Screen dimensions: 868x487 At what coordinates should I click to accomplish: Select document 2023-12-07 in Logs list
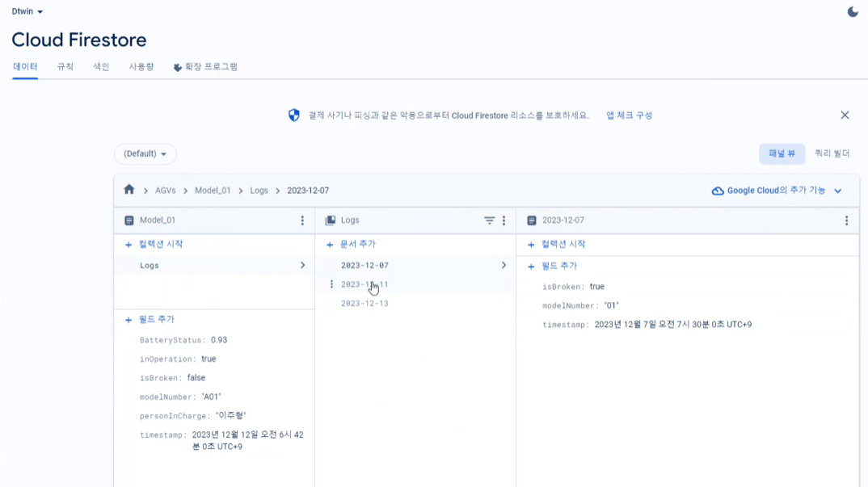coord(415,265)
